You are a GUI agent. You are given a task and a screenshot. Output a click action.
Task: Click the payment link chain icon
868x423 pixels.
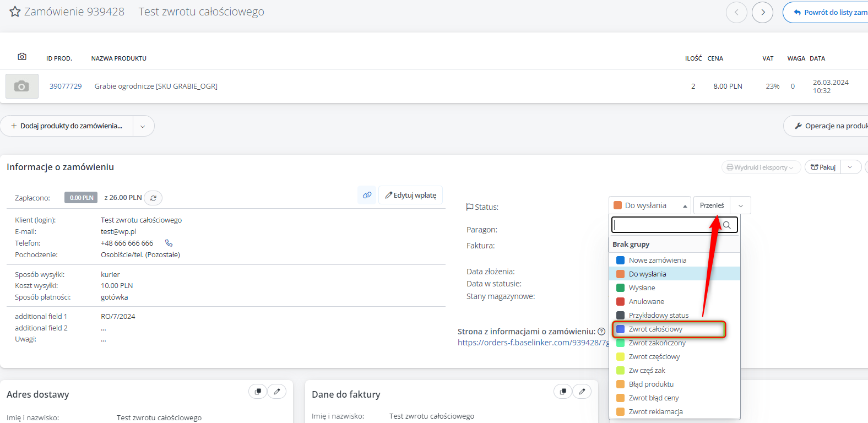click(367, 195)
